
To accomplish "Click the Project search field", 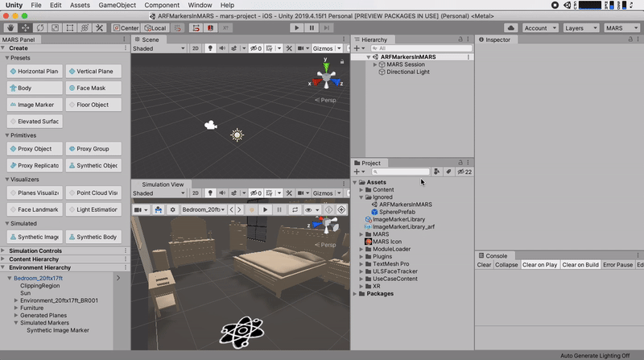I will (401, 172).
